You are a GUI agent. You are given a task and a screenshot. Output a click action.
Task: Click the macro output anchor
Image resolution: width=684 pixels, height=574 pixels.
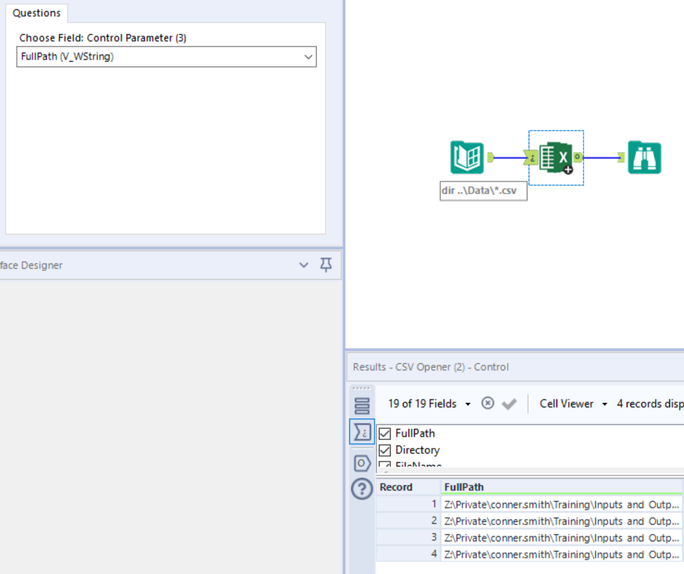[578, 157]
